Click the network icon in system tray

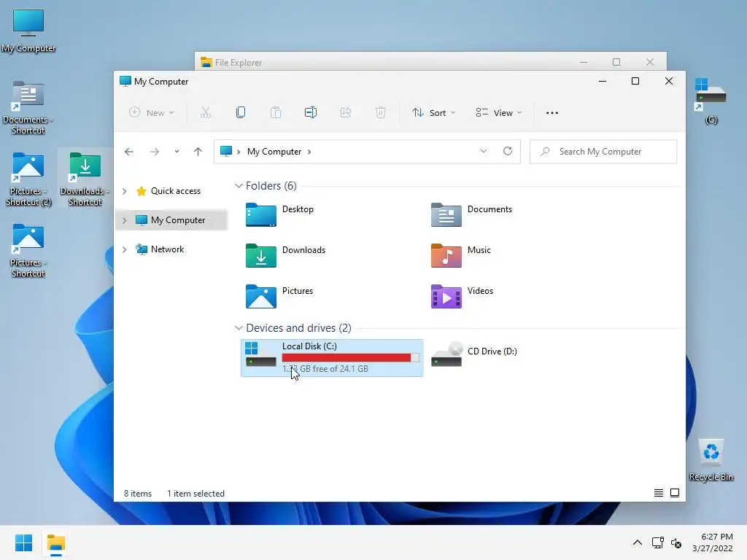click(658, 542)
